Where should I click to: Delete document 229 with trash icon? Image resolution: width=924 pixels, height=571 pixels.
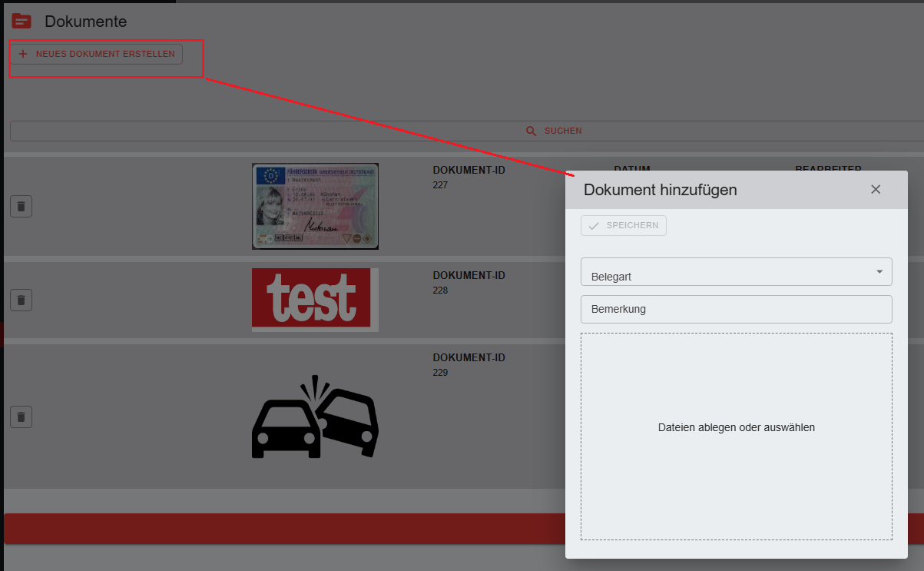point(21,417)
